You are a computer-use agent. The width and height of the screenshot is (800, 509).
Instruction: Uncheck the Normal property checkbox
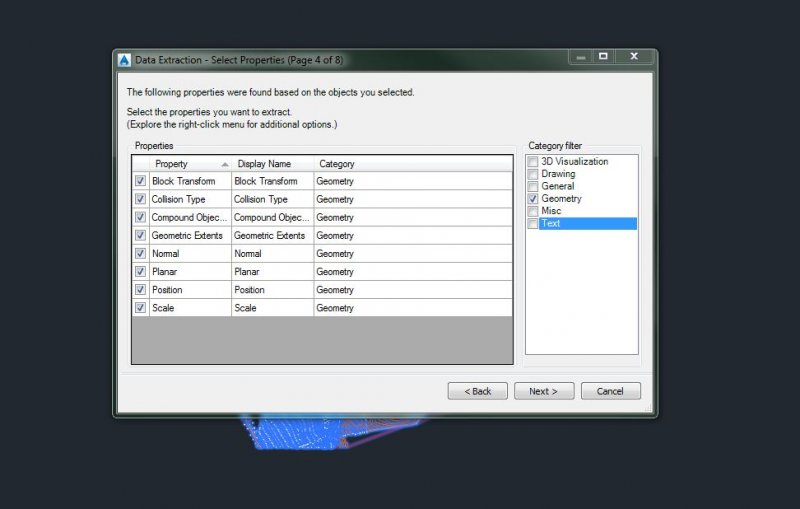click(x=140, y=253)
